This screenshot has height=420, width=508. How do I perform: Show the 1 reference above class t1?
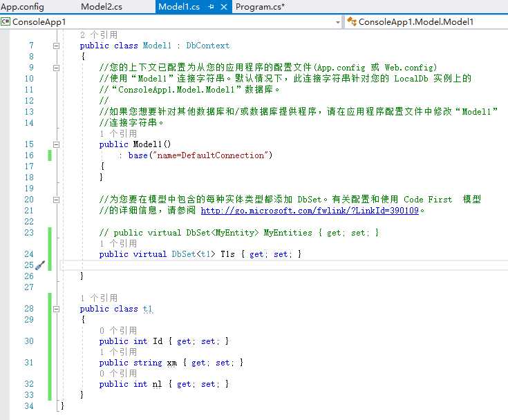click(x=99, y=298)
